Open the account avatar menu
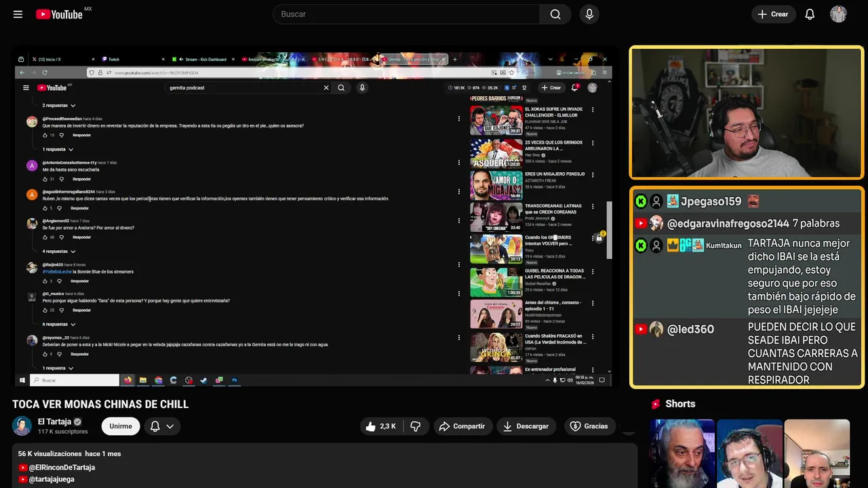Viewport: 868px width, 488px height. (838, 14)
